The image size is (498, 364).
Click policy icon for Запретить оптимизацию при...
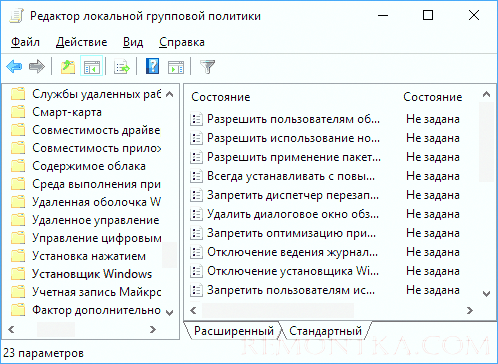tap(196, 233)
